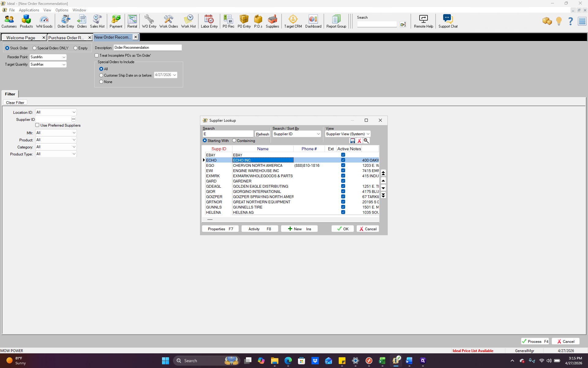Open Search / Sort By dropdown
Screen dimensions: 588x368
pyautogui.click(x=318, y=134)
